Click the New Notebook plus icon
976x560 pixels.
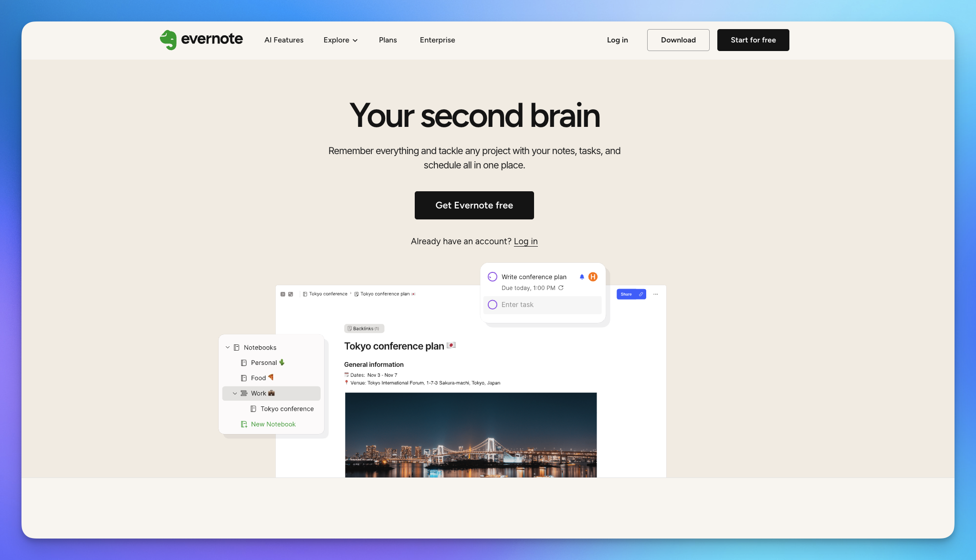(244, 424)
